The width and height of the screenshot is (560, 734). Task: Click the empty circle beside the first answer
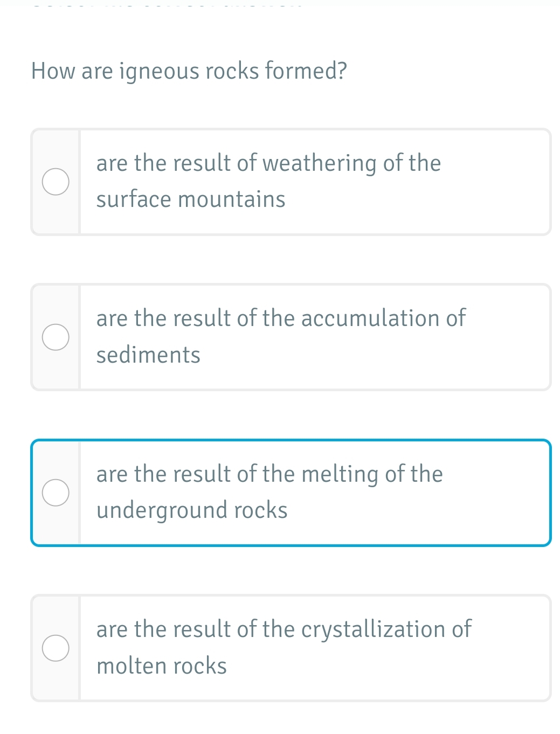[x=56, y=181]
